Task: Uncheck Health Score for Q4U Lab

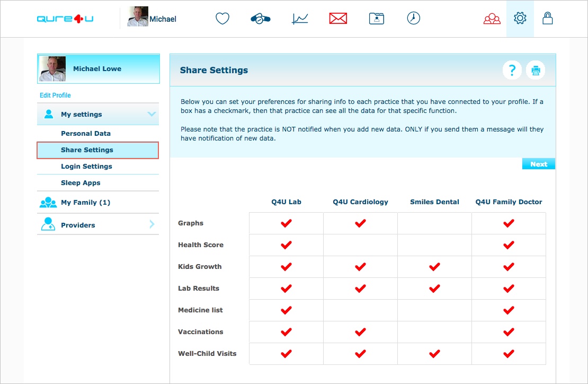Action: tap(286, 245)
